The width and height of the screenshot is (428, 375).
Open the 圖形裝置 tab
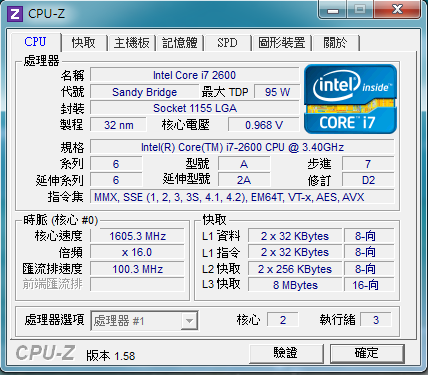pyautogui.click(x=282, y=43)
